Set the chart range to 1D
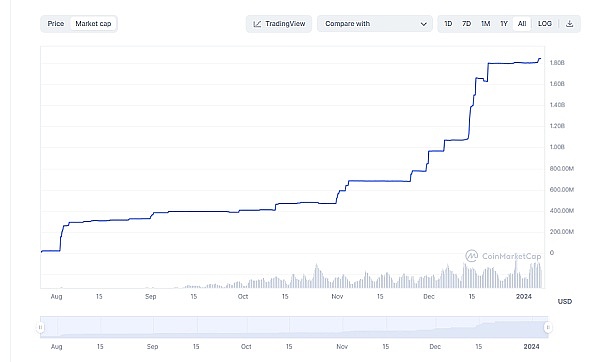Viewport: 600px width, 362px height. tap(448, 24)
